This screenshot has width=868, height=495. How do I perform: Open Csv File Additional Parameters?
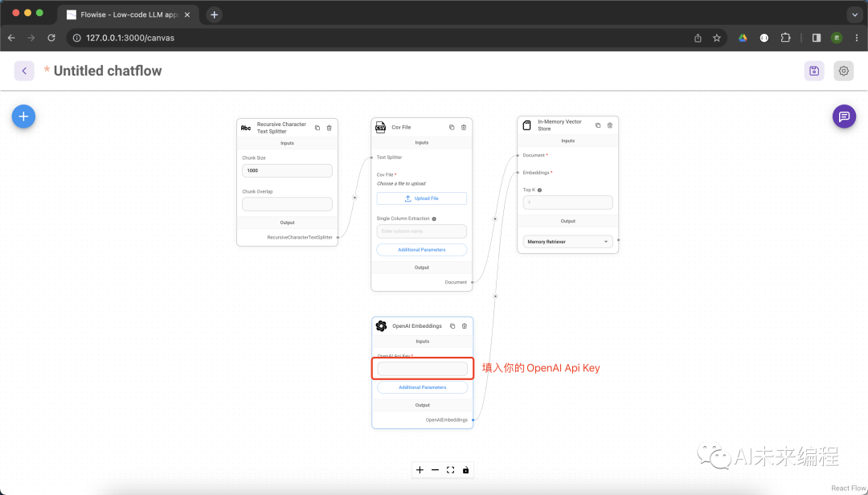[x=422, y=250]
